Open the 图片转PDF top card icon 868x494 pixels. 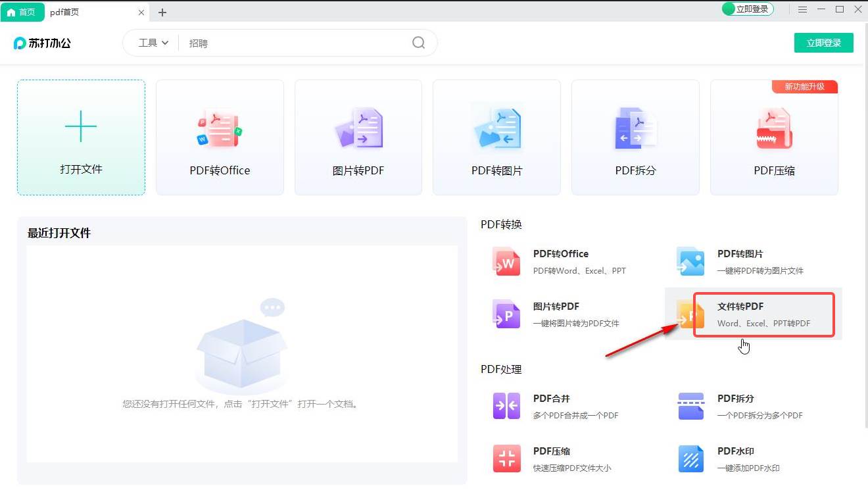click(x=358, y=128)
